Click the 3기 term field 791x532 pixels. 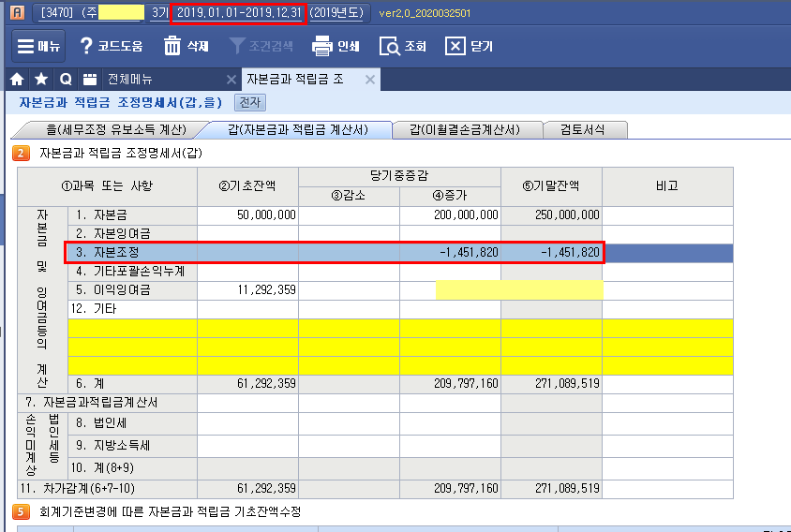tap(159, 12)
